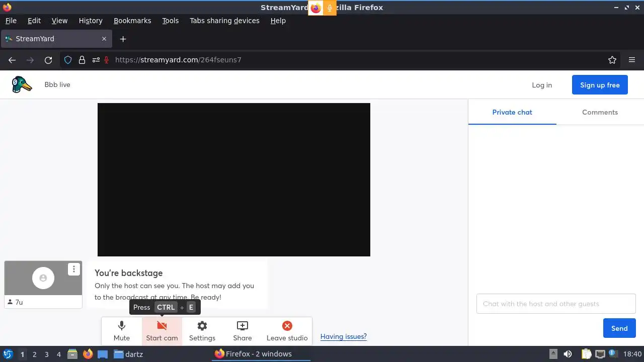This screenshot has height=362, width=644.
Task: Launch Firefox from the taskbar launcher
Action: tap(88, 354)
